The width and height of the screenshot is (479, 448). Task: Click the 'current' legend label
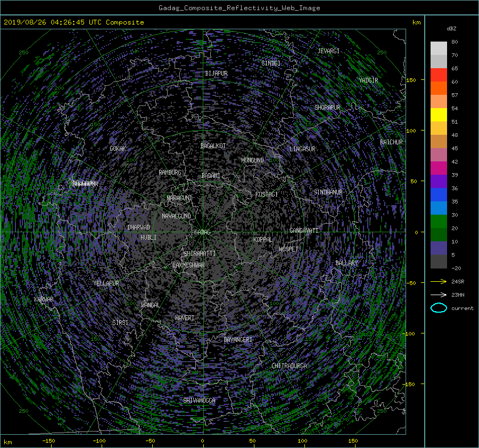pos(462,308)
